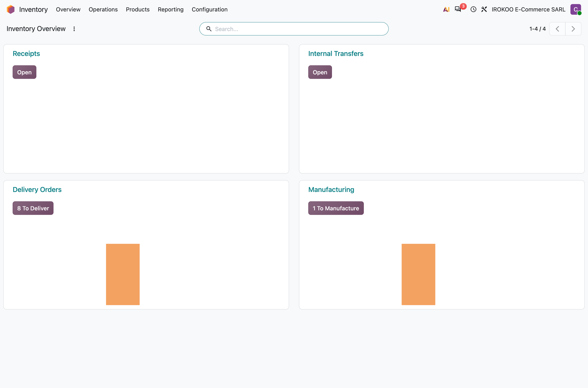Click the search magnifier icon
This screenshot has width=588, height=388.
point(209,29)
